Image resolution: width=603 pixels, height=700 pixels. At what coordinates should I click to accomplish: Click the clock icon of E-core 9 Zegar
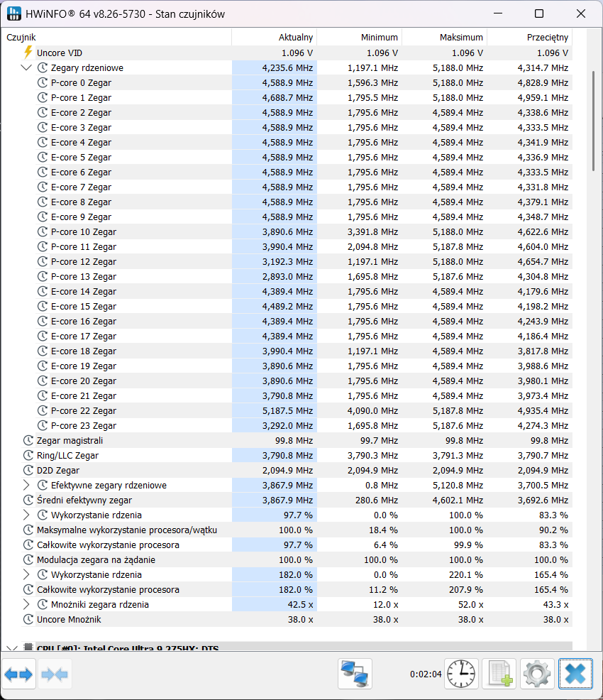pyautogui.click(x=43, y=217)
